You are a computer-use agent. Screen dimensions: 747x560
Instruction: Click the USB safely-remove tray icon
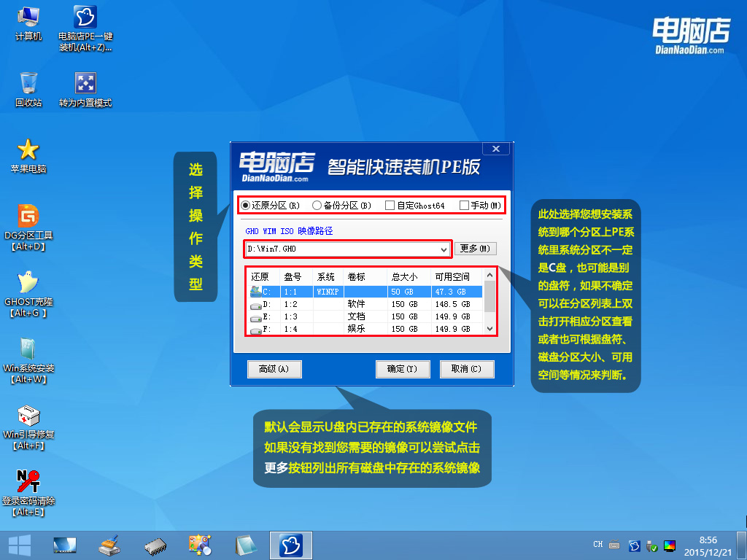(x=651, y=545)
